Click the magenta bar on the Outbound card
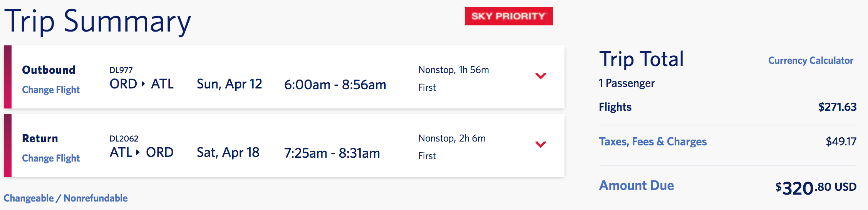This screenshot has width=868, height=210. (x=8, y=77)
